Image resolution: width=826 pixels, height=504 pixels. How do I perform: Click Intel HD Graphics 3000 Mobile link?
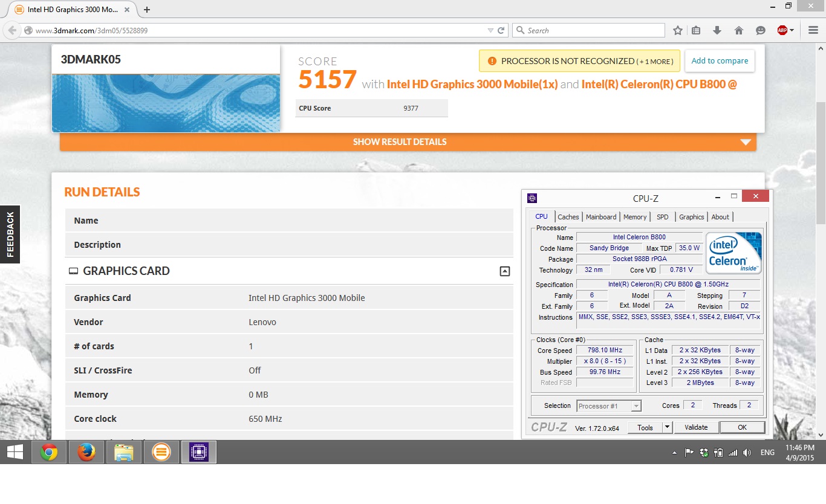pos(472,84)
